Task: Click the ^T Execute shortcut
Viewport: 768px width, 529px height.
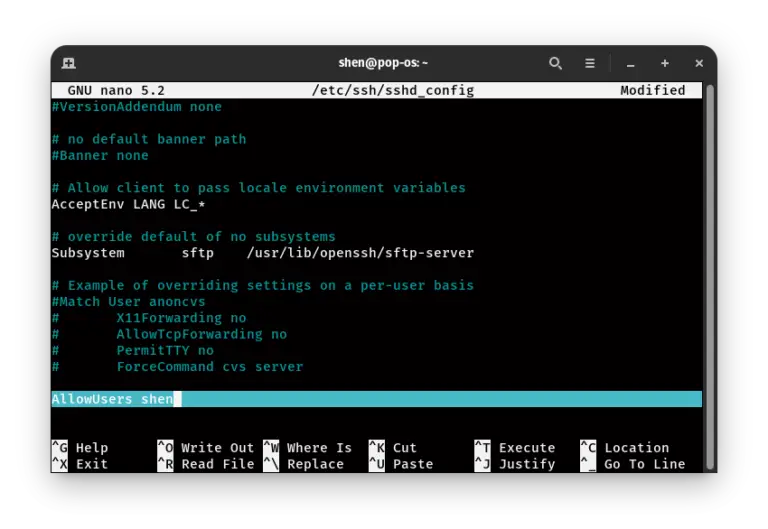Action: [515, 448]
